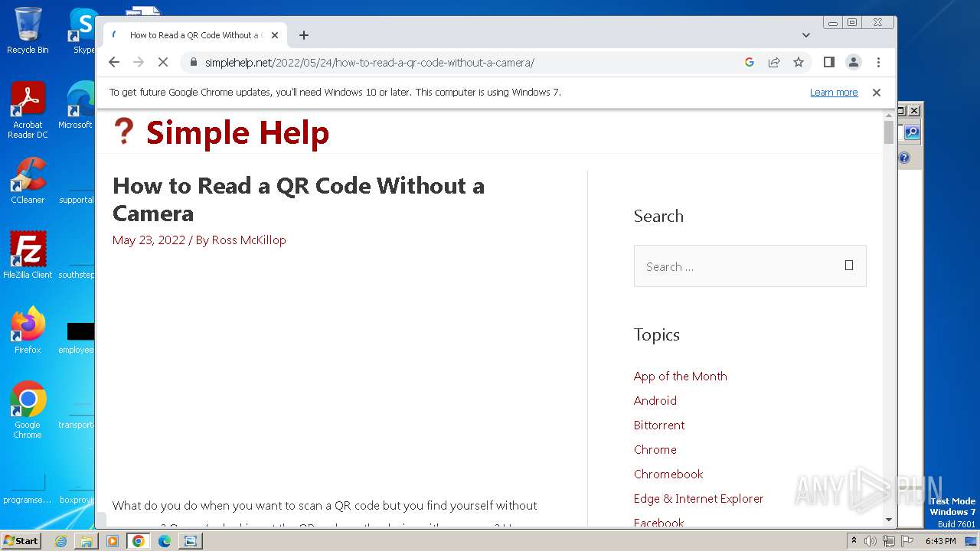Expand the tab search dropdown arrow
This screenshot has height=551, width=980.
pos(805,35)
